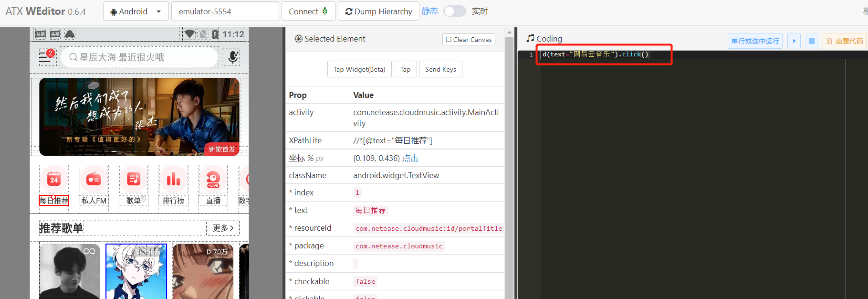
Task: Click the Dump Hierarchy button
Action: [x=378, y=11]
